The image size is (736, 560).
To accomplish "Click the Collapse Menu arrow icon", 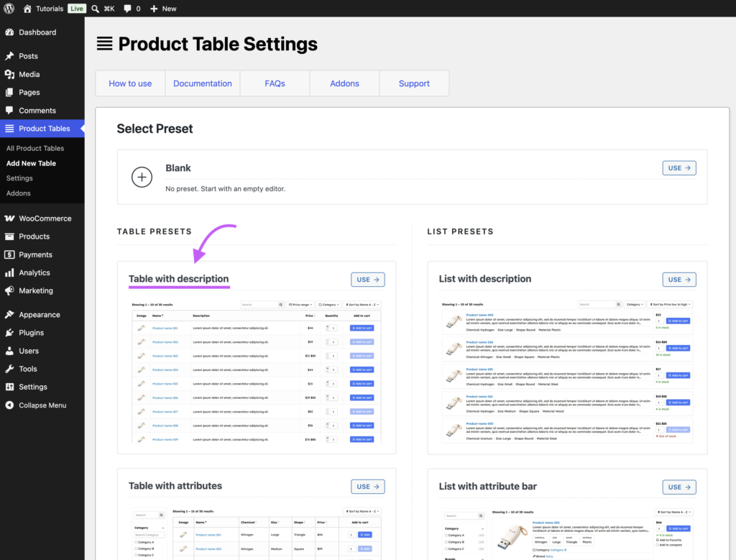I will (x=9, y=405).
